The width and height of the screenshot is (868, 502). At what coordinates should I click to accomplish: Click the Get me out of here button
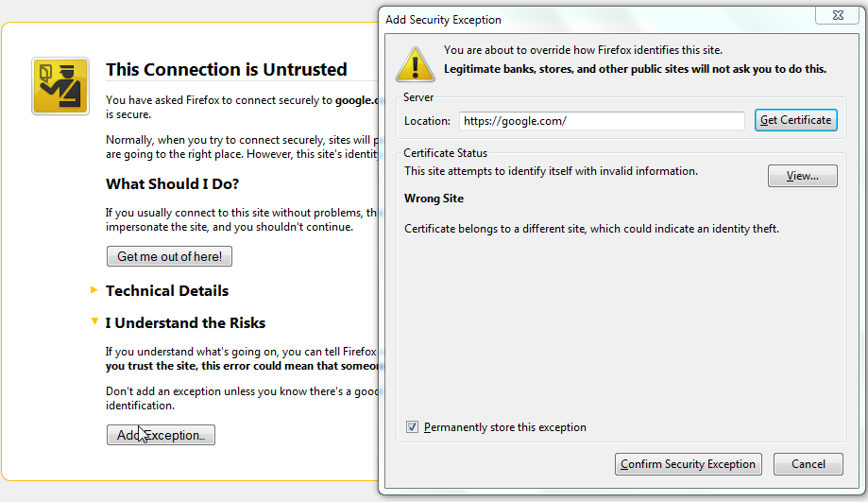169,256
